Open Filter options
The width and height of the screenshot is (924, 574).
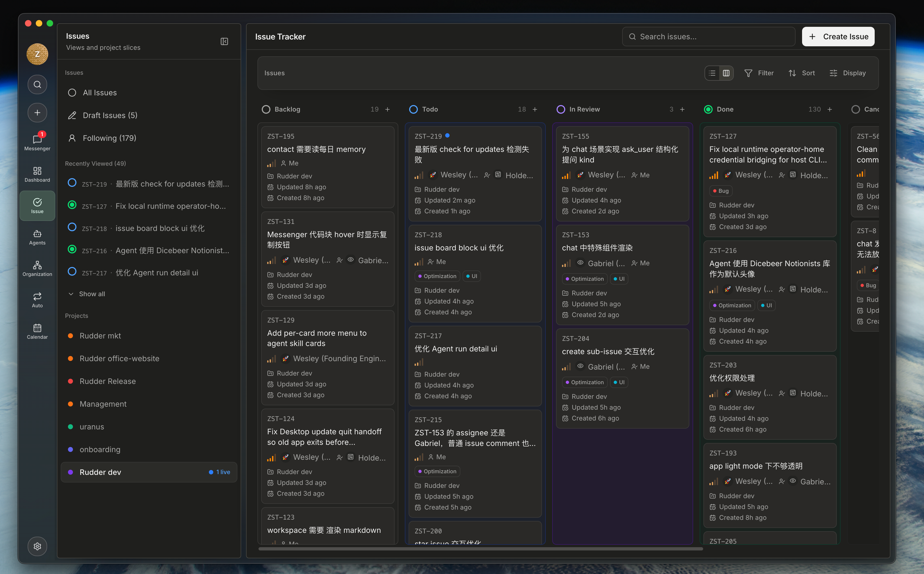click(759, 73)
